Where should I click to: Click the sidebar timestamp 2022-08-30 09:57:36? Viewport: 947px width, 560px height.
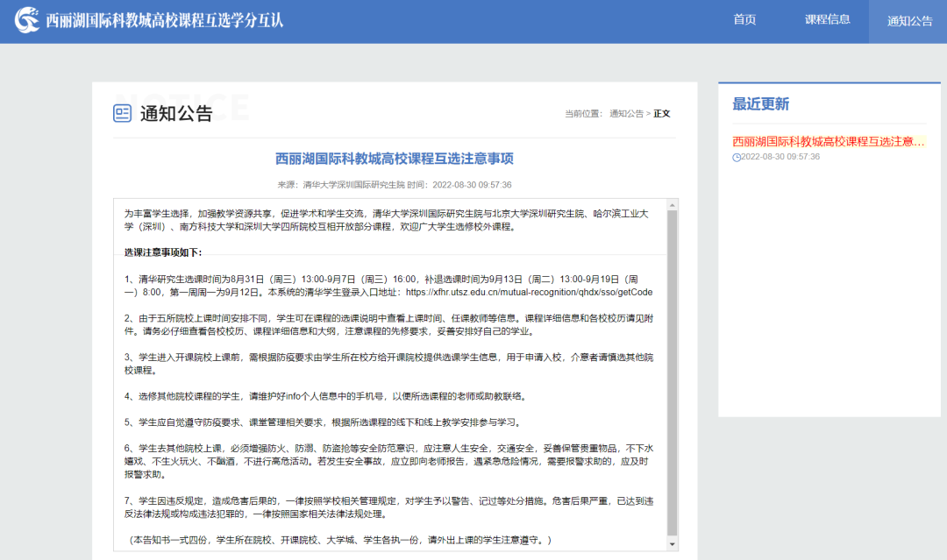(x=780, y=157)
